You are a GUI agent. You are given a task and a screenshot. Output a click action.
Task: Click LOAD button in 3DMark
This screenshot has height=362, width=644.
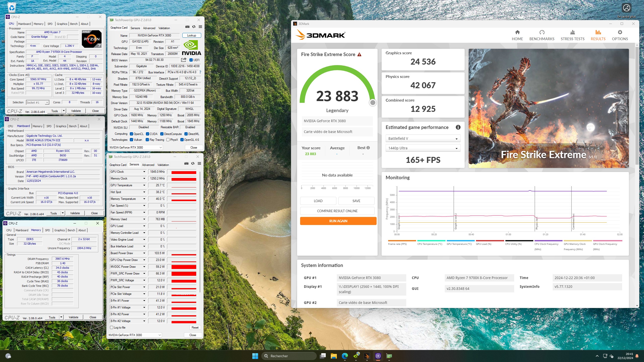coord(318,201)
